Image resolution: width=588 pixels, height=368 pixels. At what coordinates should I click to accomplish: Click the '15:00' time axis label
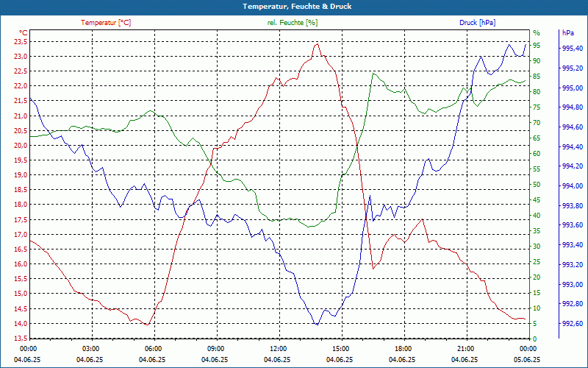point(341,348)
